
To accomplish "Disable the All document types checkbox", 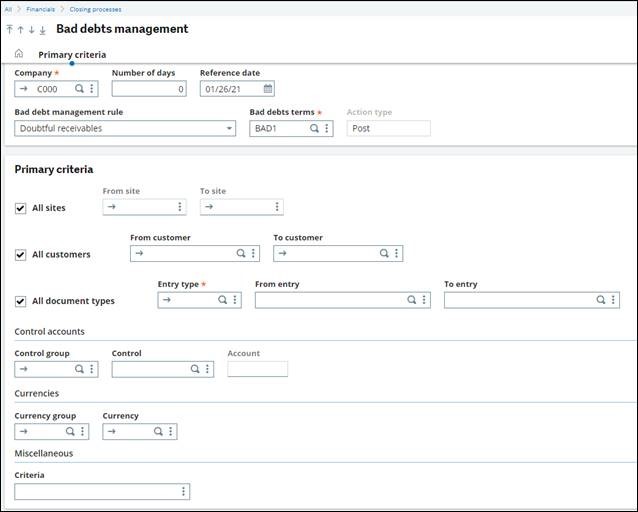I will tap(21, 301).
